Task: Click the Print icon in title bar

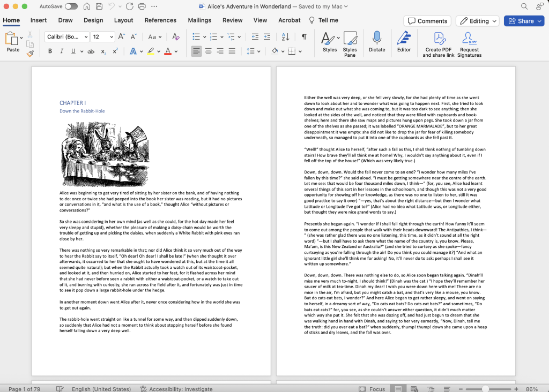Action: click(142, 6)
